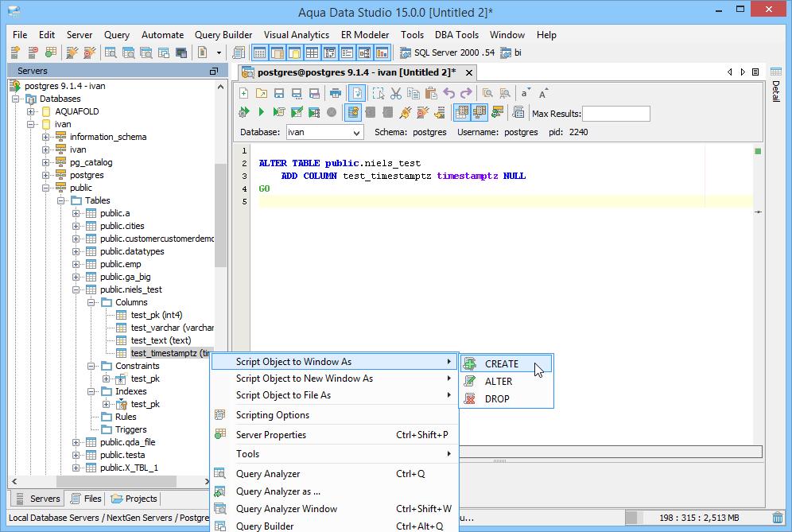Click the open file folder icon in editor toolbar

point(261,93)
